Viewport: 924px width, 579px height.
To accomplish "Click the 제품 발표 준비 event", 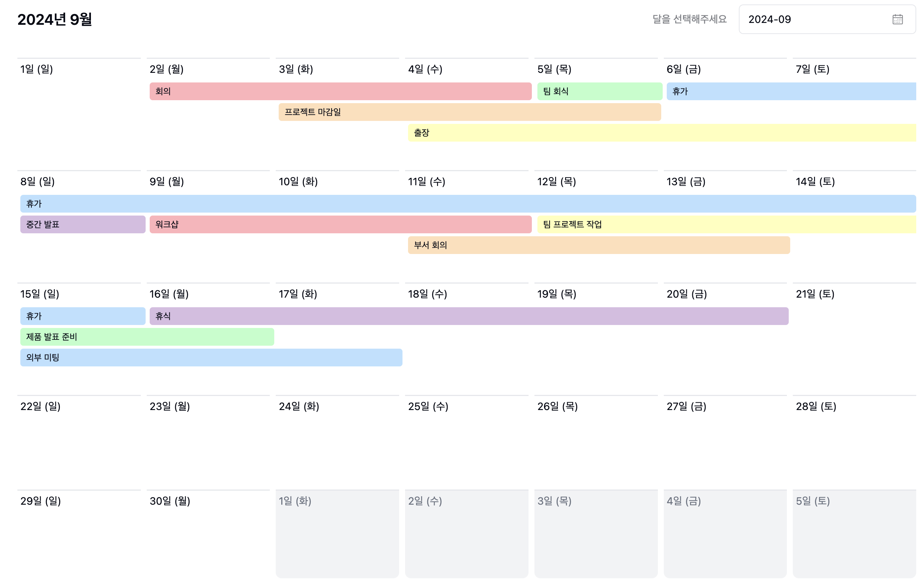I will [147, 336].
